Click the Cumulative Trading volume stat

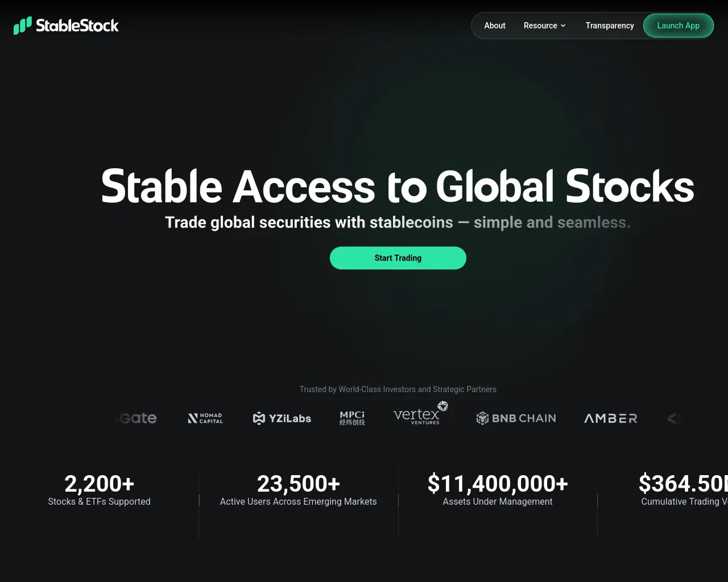click(x=683, y=490)
